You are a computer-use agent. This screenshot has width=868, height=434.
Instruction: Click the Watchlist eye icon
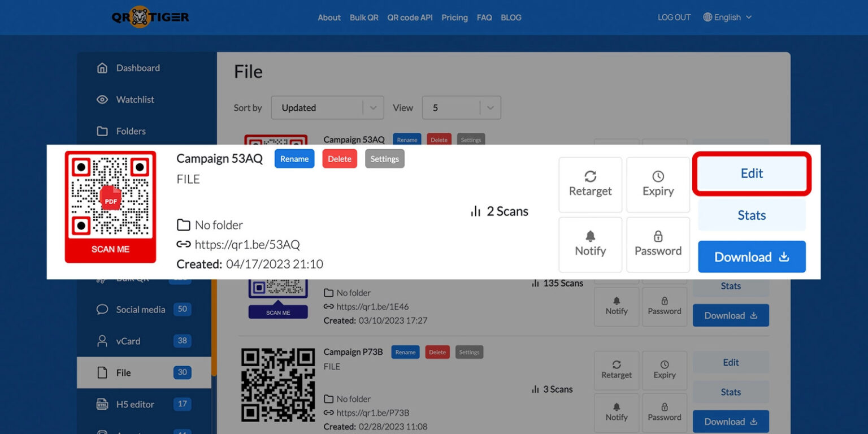[102, 99]
